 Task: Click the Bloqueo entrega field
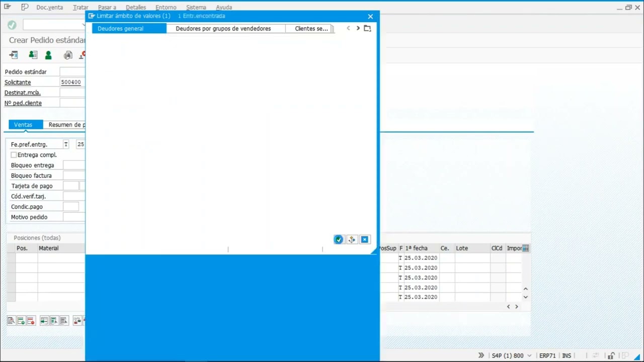74,165
